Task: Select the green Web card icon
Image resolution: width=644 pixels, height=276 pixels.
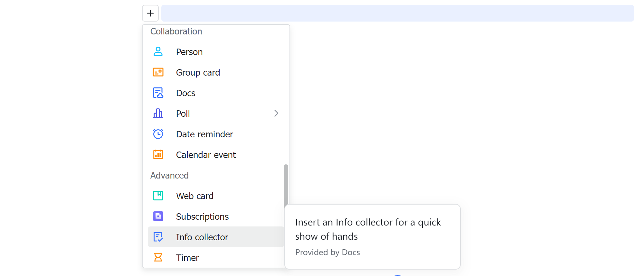Action: [158, 196]
